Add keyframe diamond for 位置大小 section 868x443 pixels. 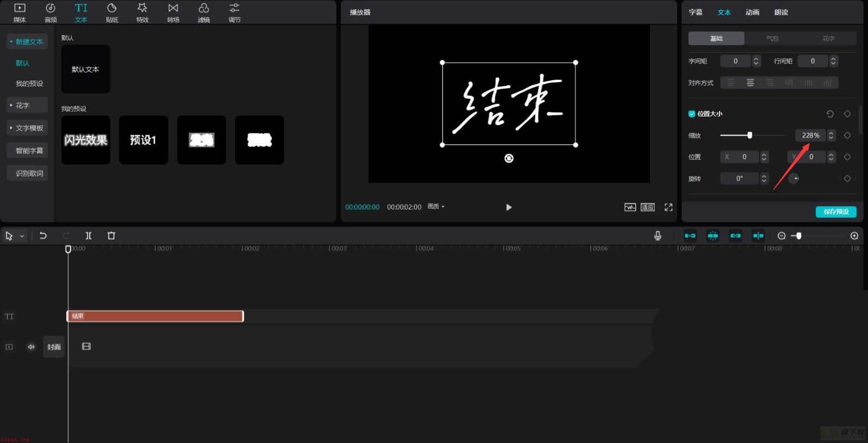(847, 114)
